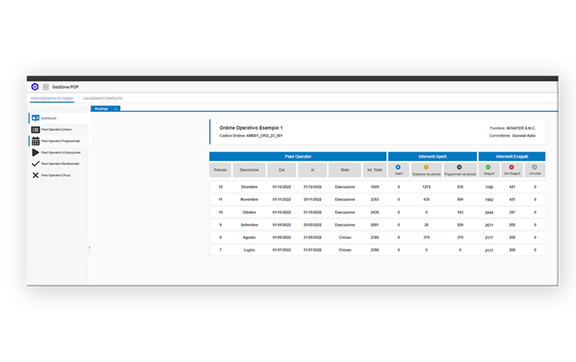Click the Descrizione column header
576x362 pixels.
(x=249, y=170)
